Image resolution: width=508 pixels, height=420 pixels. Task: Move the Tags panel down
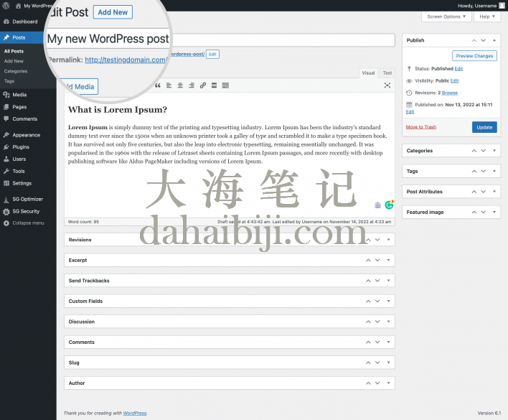pos(484,171)
